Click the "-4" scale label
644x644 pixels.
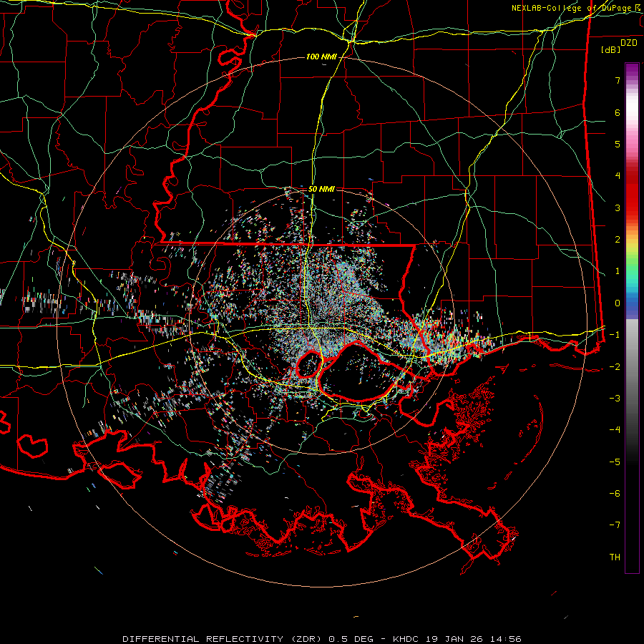click(x=615, y=430)
